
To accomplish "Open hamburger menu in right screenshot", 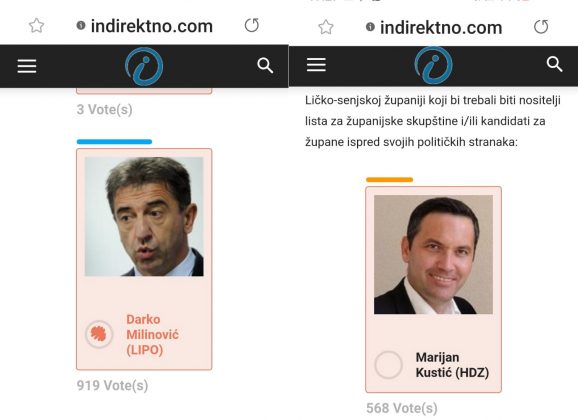I will [x=316, y=65].
